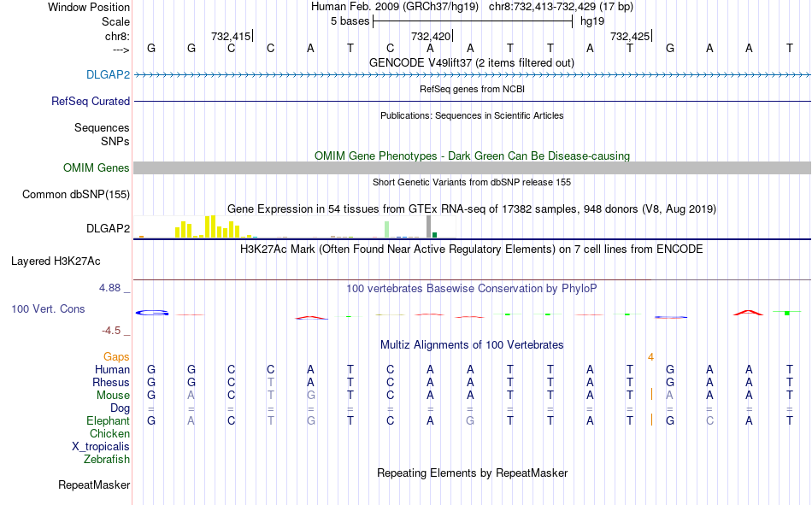Open the Layered H3K27Ac track label
The image size is (812, 505).
[x=56, y=261]
